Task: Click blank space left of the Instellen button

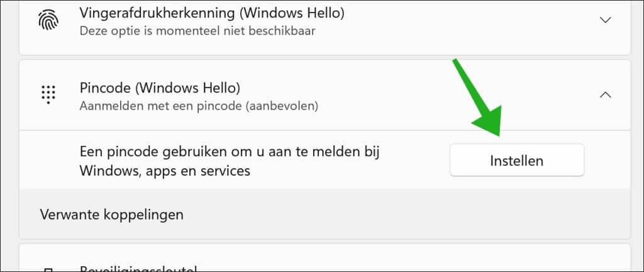Action: (x=411, y=161)
